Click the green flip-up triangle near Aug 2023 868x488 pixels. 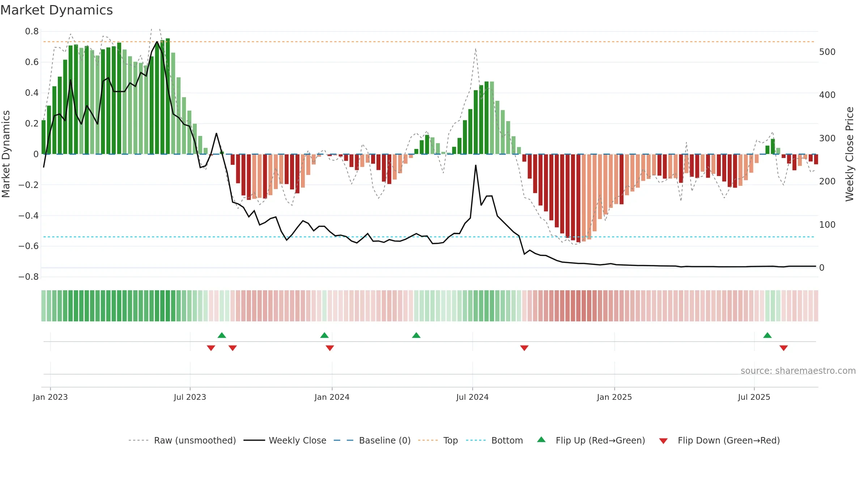pos(222,335)
